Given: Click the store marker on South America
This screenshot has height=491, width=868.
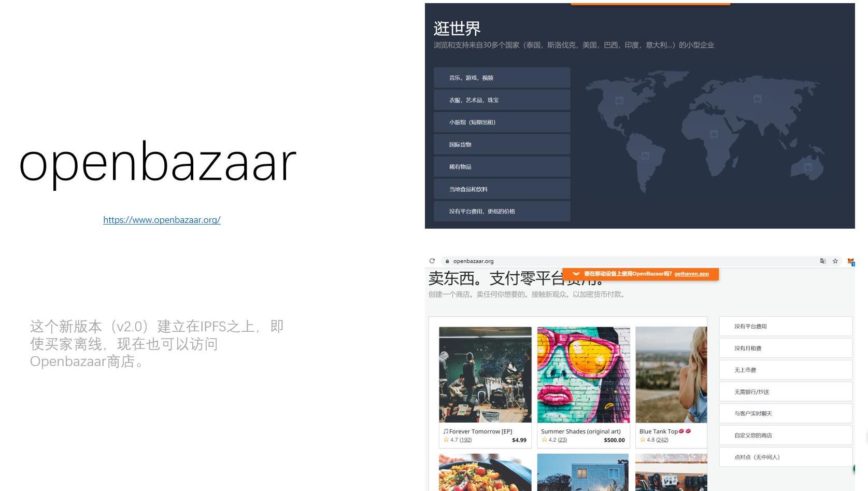Looking at the screenshot, I should pos(645,156).
